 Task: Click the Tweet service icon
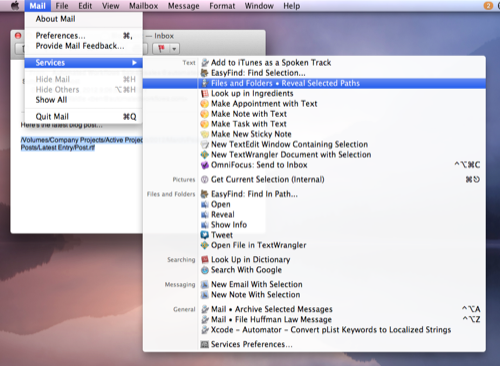pyautogui.click(x=205, y=235)
